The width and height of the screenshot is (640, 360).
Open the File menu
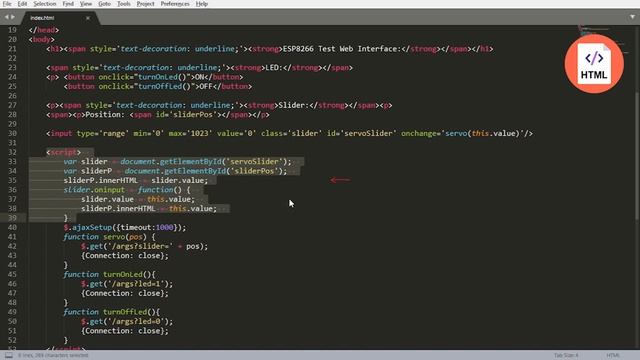pos(7,4)
